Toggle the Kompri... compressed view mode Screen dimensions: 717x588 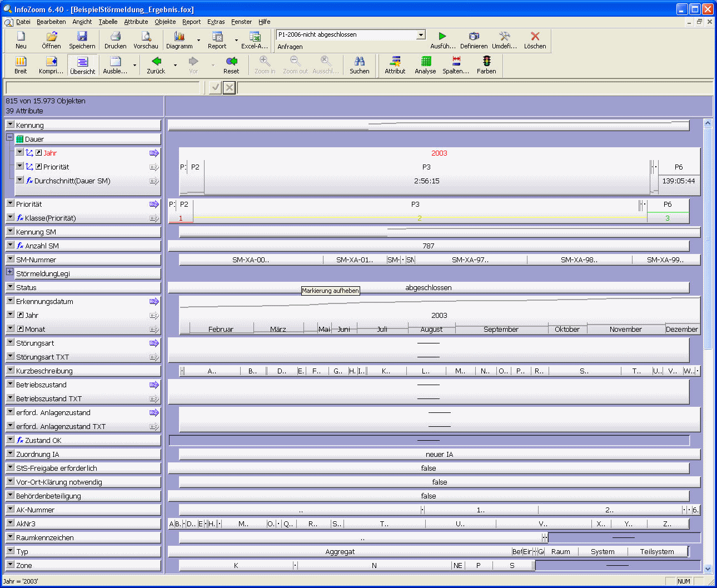[x=51, y=62]
